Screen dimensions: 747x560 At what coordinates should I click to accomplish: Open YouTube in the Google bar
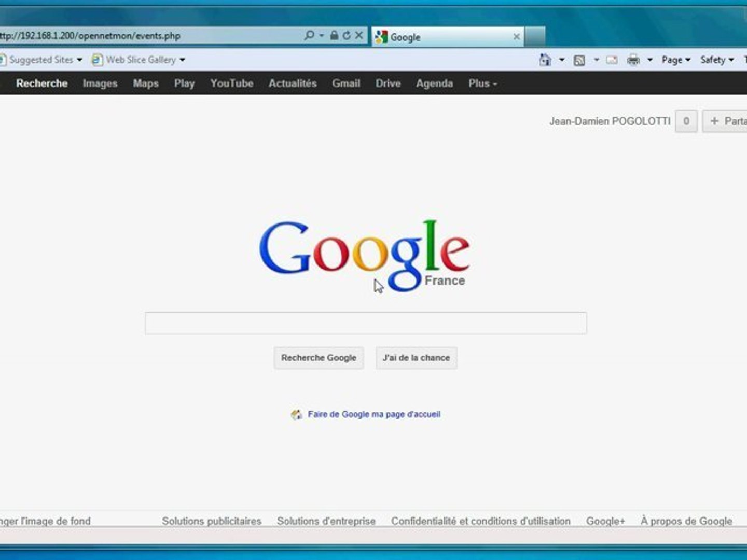232,83
